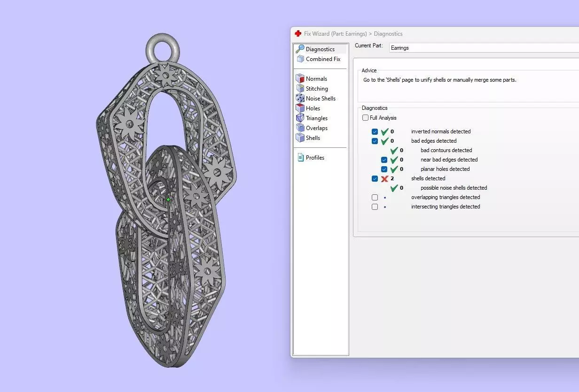Image resolution: width=579 pixels, height=392 pixels.
Task: Go to the Noise Shells page
Action: (x=321, y=99)
